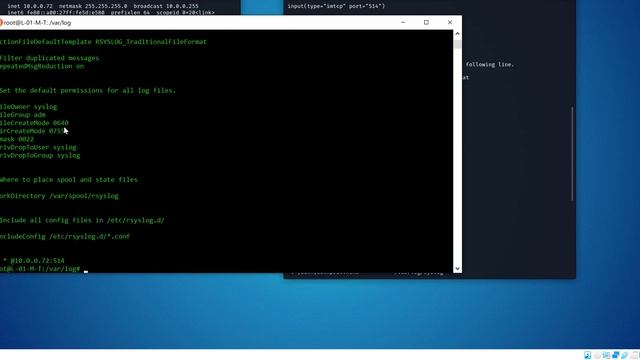Click the RSYSLOG_TraditionalFileFormat text line

(103, 42)
